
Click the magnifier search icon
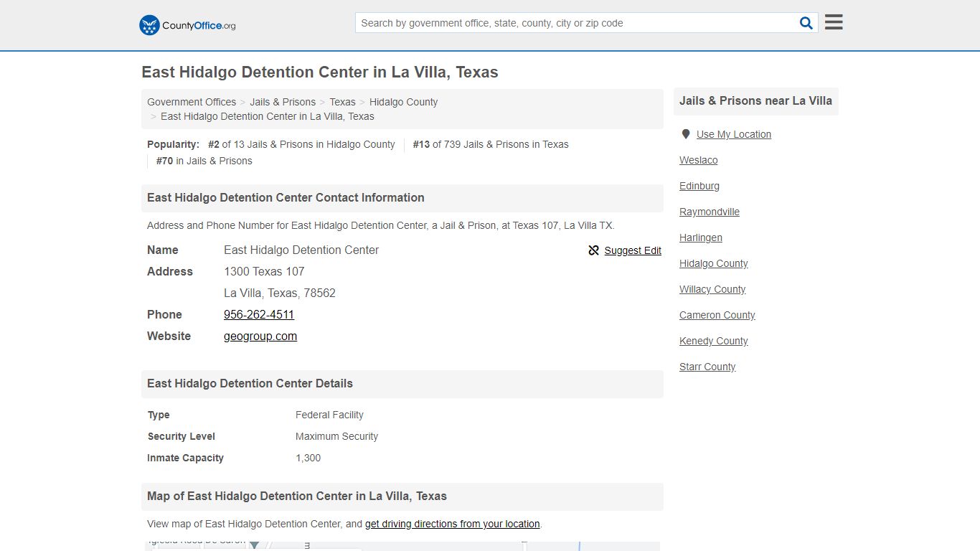coord(806,23)
